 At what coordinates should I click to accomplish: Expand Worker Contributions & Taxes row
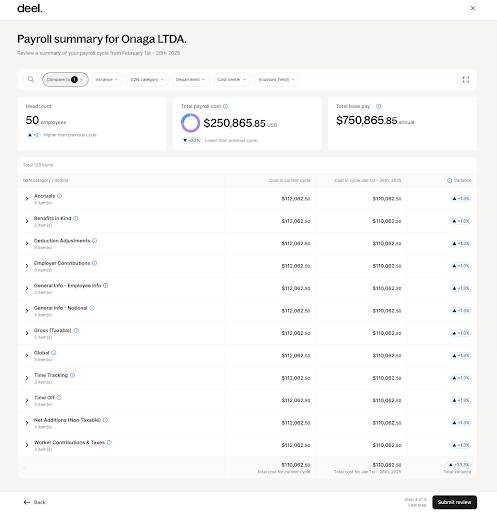[27, 445]
